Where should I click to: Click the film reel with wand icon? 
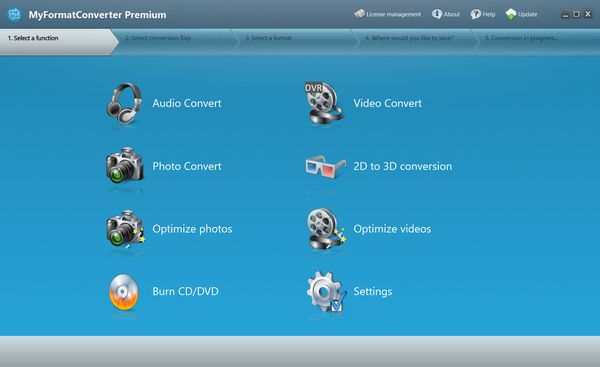[326, 228]
